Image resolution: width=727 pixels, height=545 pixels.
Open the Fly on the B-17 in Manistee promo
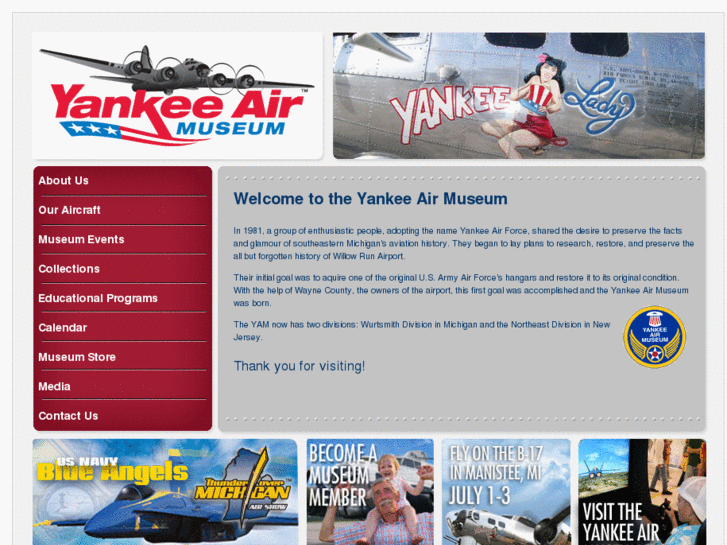pyautogui.click(x=506, y=492)
